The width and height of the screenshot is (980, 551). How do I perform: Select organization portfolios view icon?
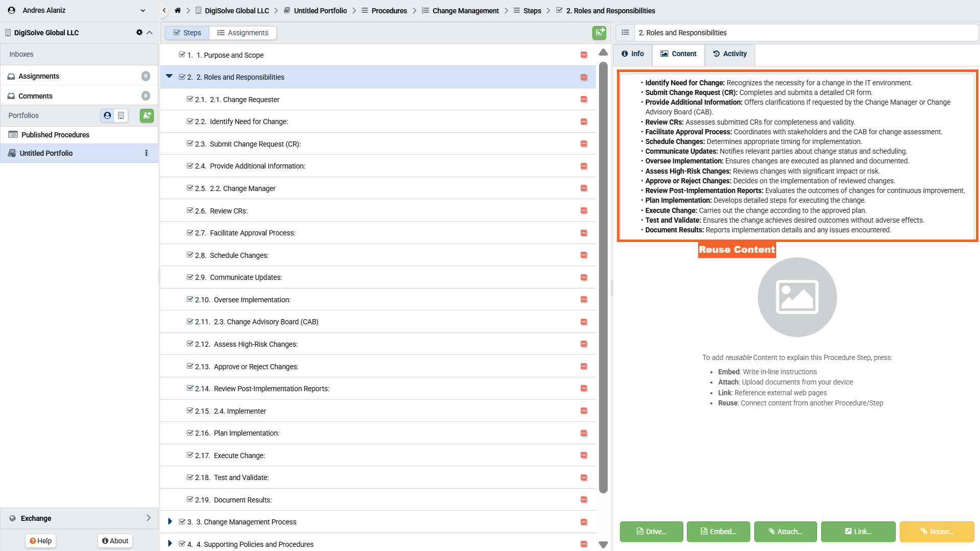click(121, 115)
